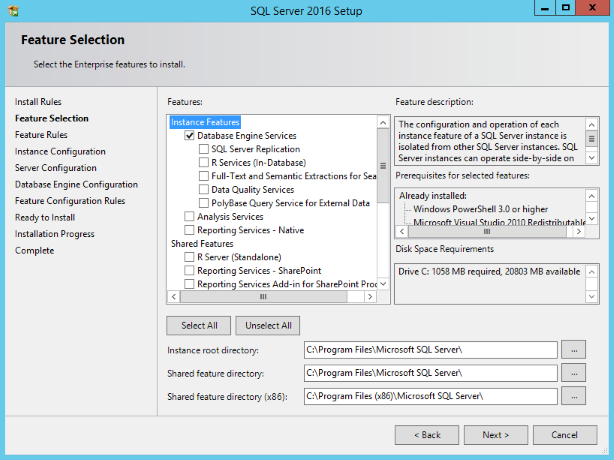Select Feature Configuration Rules step
Image resolution: width=614 pixels, height=460 pixels.
[x=70, y=201]
